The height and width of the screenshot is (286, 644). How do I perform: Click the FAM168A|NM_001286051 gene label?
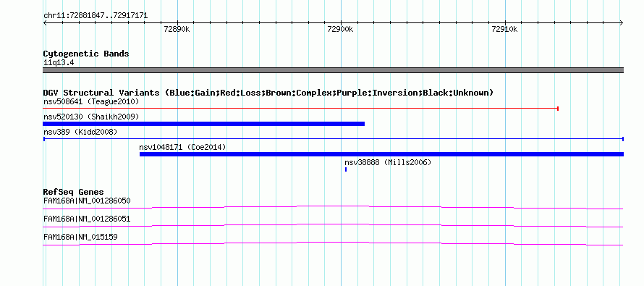click(87, 219)
